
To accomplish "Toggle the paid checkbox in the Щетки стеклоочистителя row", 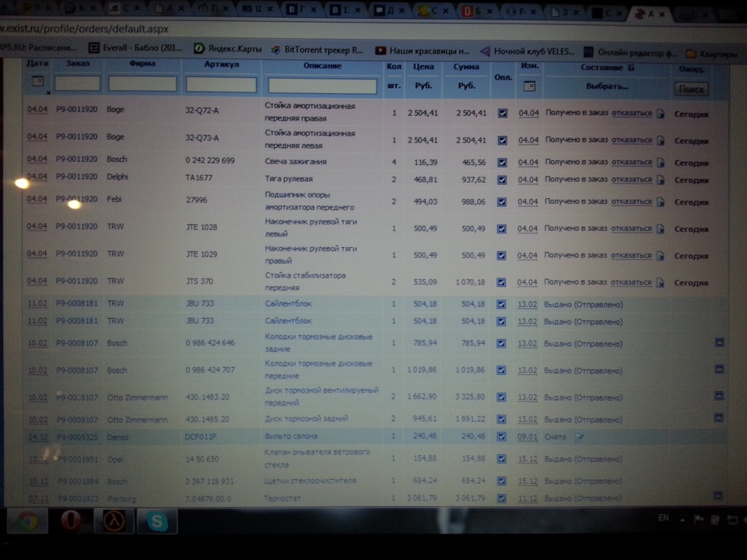I will pos(502,481).
